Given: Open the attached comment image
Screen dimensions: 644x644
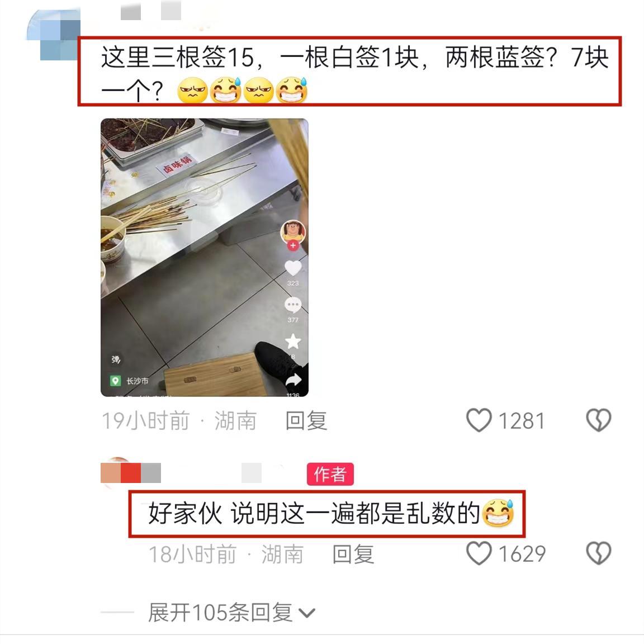Looking at the screenshot, I should coord(205,258).
